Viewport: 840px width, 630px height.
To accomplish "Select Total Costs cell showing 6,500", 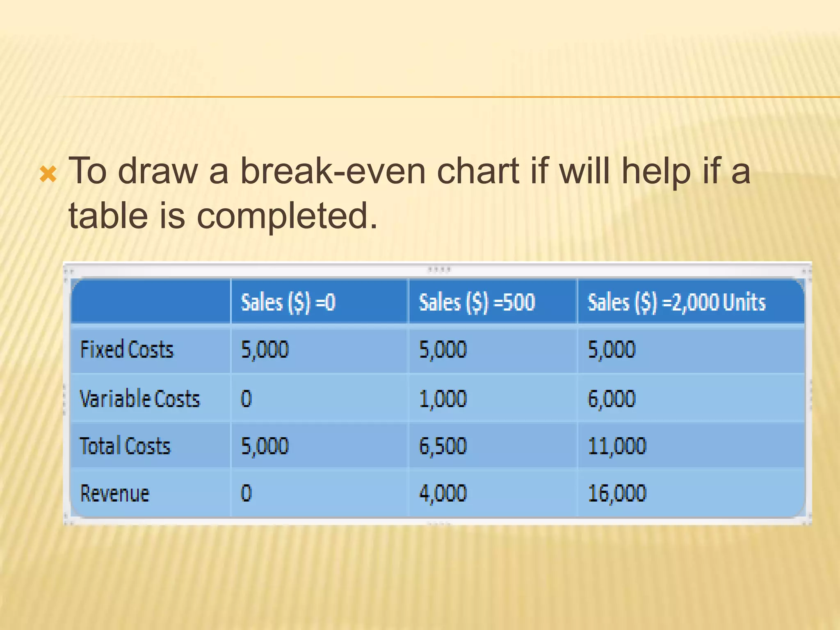I will click(x=443, y=446).
